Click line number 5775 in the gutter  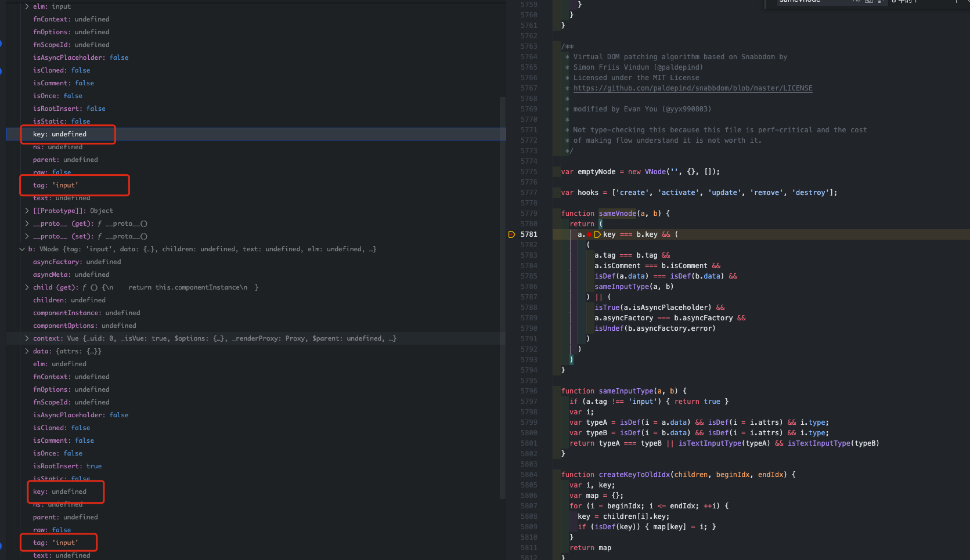[529, 172]
